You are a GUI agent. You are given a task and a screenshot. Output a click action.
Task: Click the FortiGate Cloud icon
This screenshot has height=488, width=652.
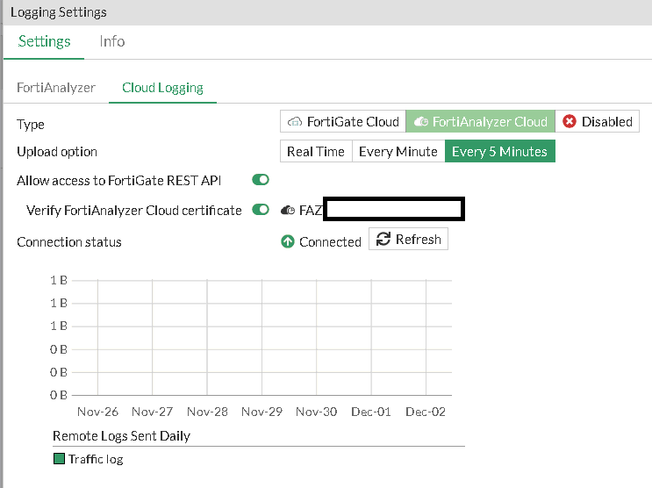point(294,122)
